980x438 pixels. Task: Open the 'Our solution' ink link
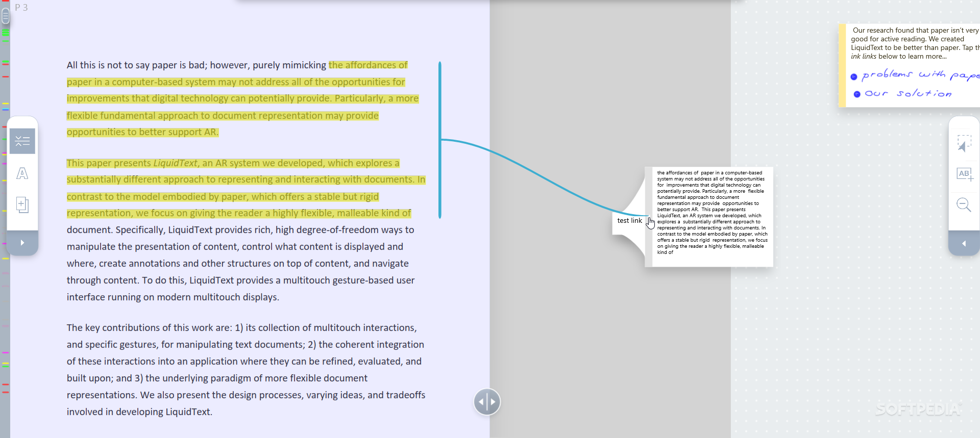point(908,93)
